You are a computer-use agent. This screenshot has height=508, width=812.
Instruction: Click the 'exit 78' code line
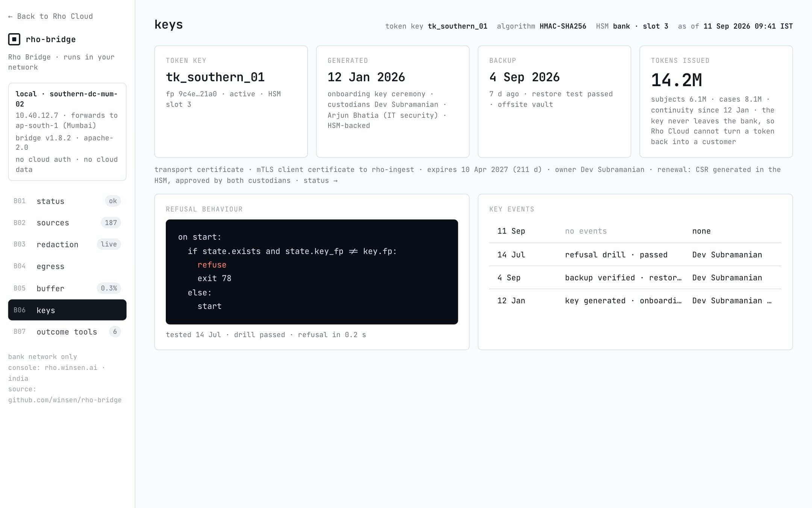coord(214,278)
